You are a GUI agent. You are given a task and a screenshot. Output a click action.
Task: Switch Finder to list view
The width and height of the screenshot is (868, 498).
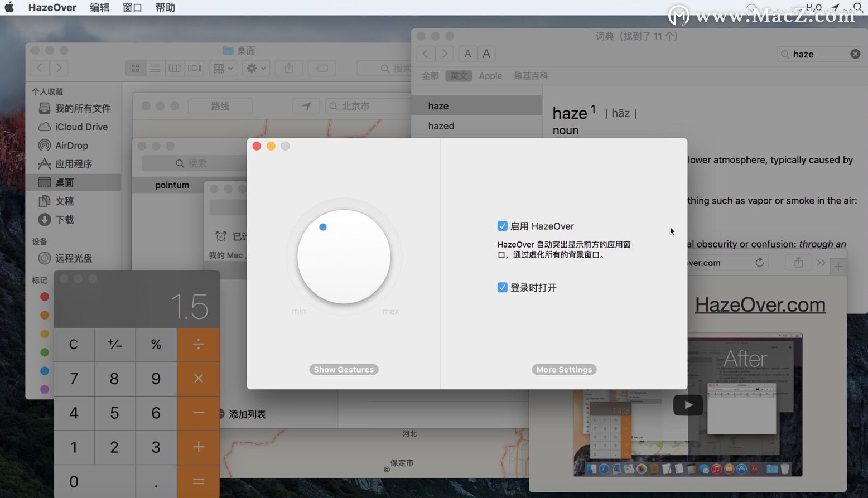(155, 68)
